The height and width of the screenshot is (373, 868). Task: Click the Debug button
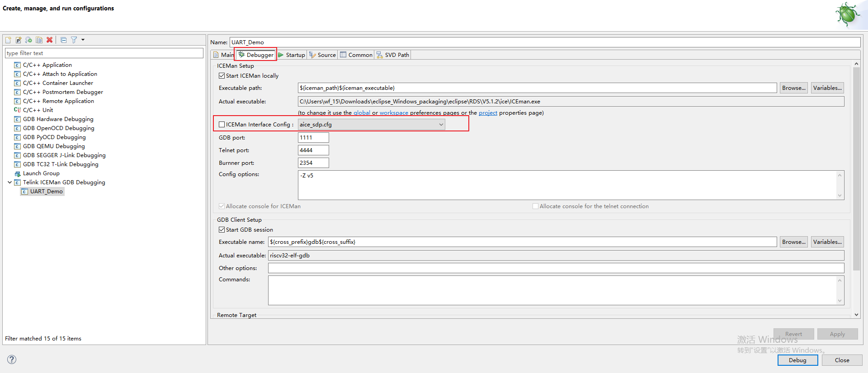[797, 360]
